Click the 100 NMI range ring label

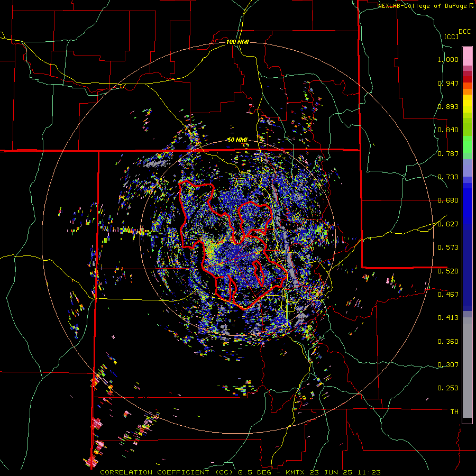(237, 42)
